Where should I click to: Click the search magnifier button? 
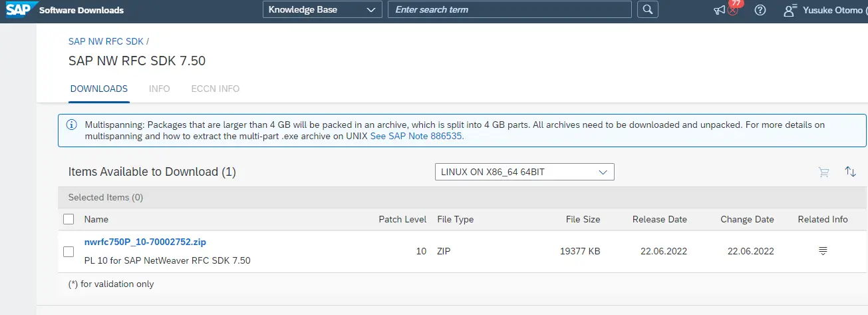click(x=648, y=9)
